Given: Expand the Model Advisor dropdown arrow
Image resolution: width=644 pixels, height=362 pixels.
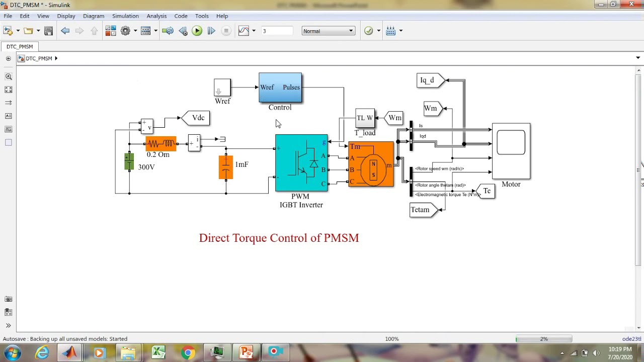Looking at the screenshot, I should pos(378,31).
